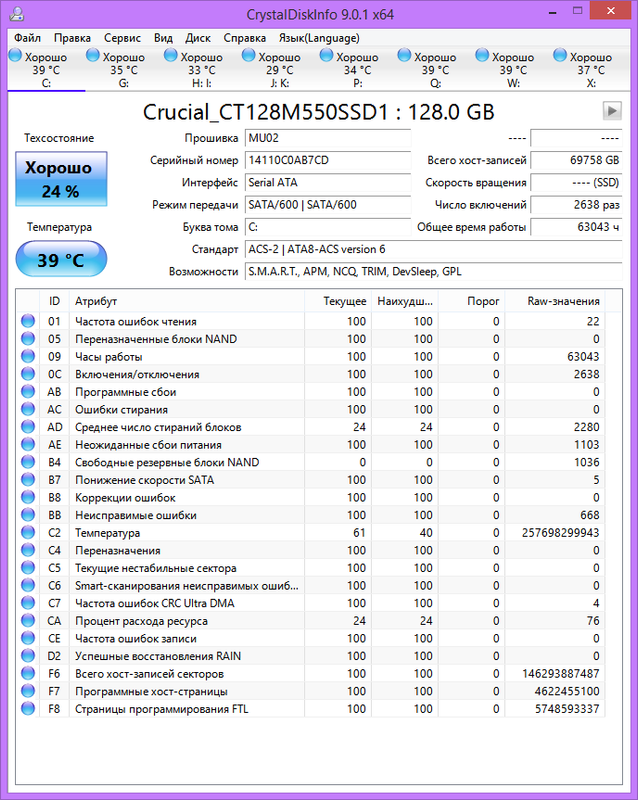Screen dimensions: 638x800
Task: Click status icon for Процент расхода ресурса
Action: pyautogui.click(x=28, y=620)
